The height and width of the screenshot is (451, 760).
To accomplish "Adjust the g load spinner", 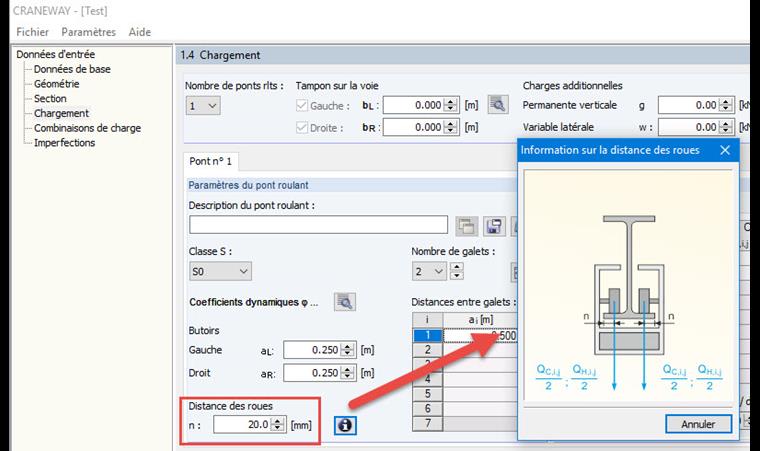I will point(726,105).
